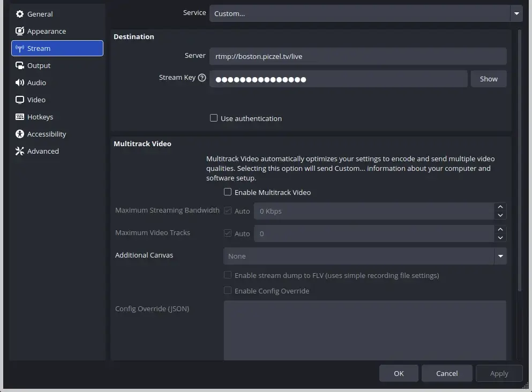Click the Service combo box showing Custom...
The image size is (532, 392).
point(366,13)
